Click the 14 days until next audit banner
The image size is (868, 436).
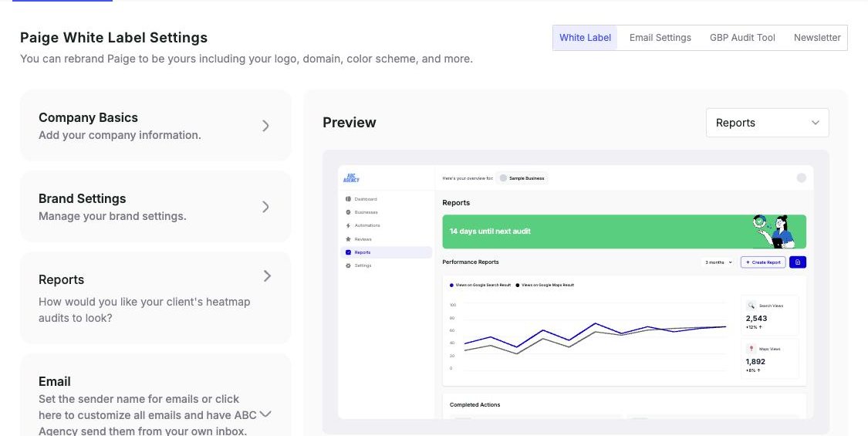coord(624,232)
